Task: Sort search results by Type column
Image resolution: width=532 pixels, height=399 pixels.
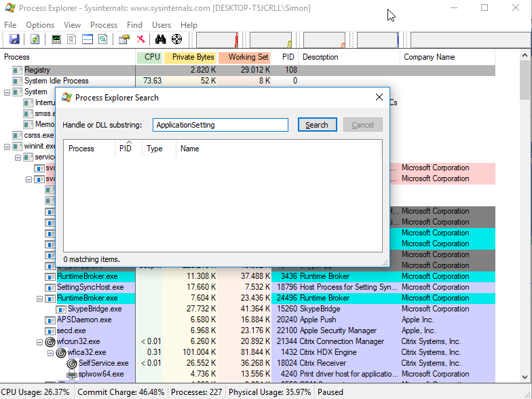Action: pyautogui.click(x=159, y=149)
